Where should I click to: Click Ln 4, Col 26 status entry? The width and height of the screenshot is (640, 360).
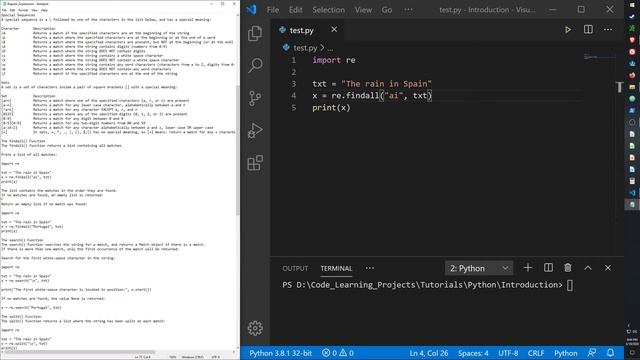point(429,353)
